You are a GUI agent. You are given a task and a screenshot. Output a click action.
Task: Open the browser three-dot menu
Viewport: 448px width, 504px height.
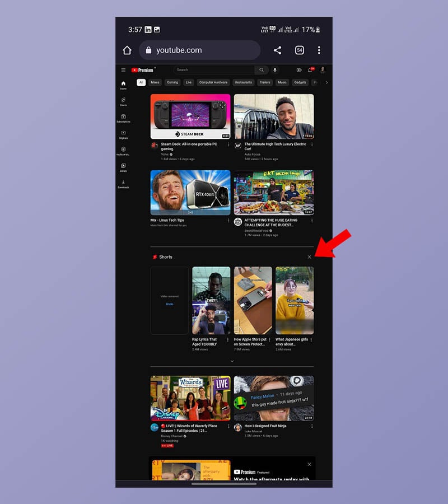click(319, 50)
